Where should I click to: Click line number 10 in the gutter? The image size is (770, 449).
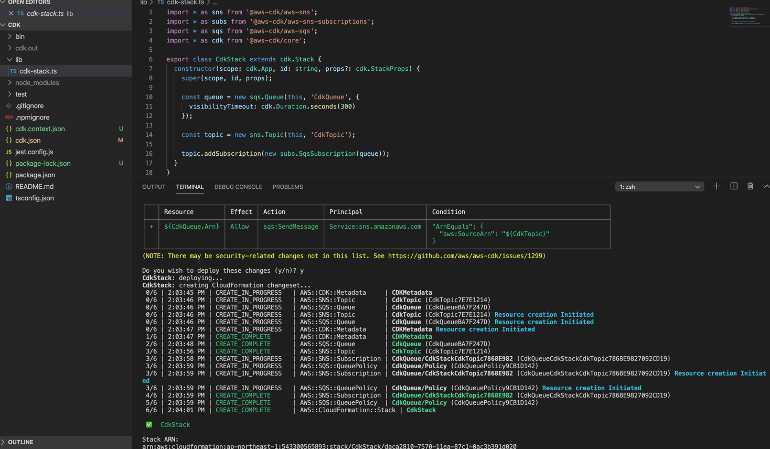(x=149, y=97)
